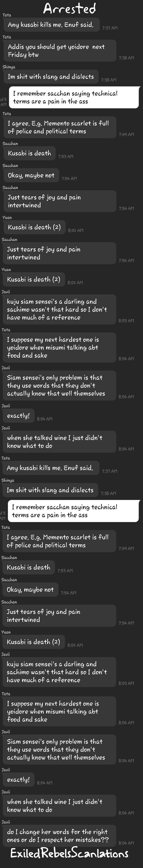This screenshot has height=868, width=143.
Task: Select the first 'Kusabi is death (2)' from Yuan
Action: tap(34, 227)
